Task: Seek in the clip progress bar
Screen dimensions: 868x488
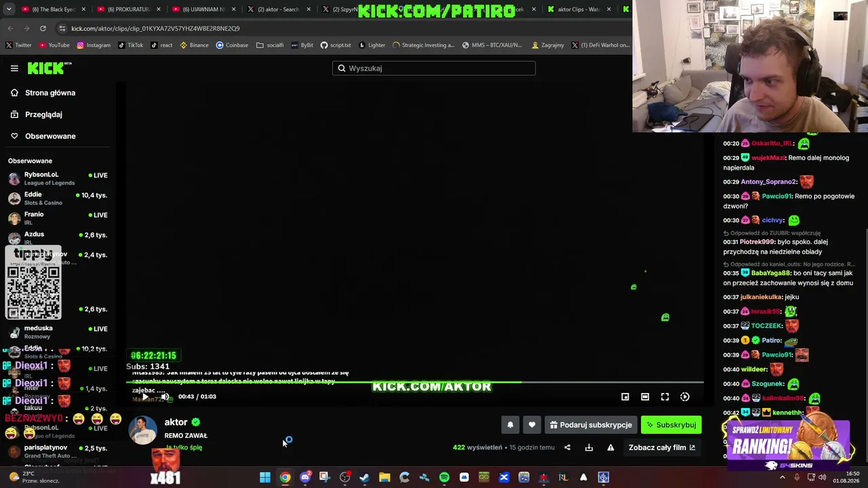Action: [x=414, y=382]
